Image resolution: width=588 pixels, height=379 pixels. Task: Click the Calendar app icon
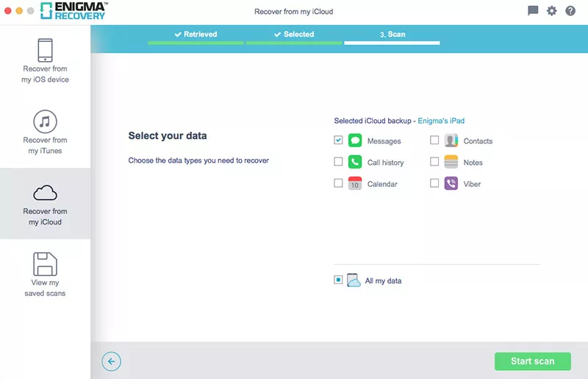click(355, 183)
